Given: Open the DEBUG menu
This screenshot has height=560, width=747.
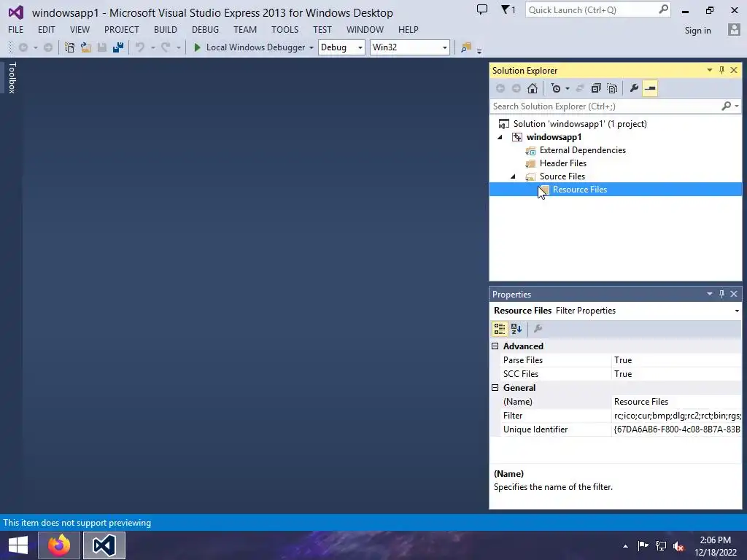Looking at the screenshot, I should (205, 29).
